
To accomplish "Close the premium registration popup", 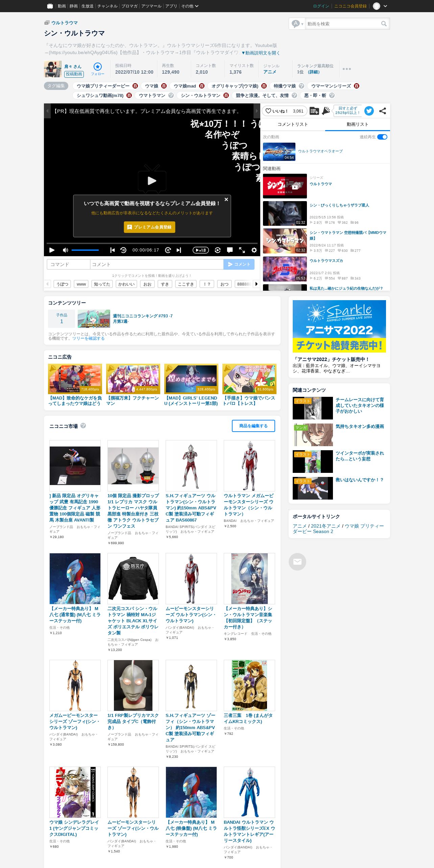I will [226, 199].
